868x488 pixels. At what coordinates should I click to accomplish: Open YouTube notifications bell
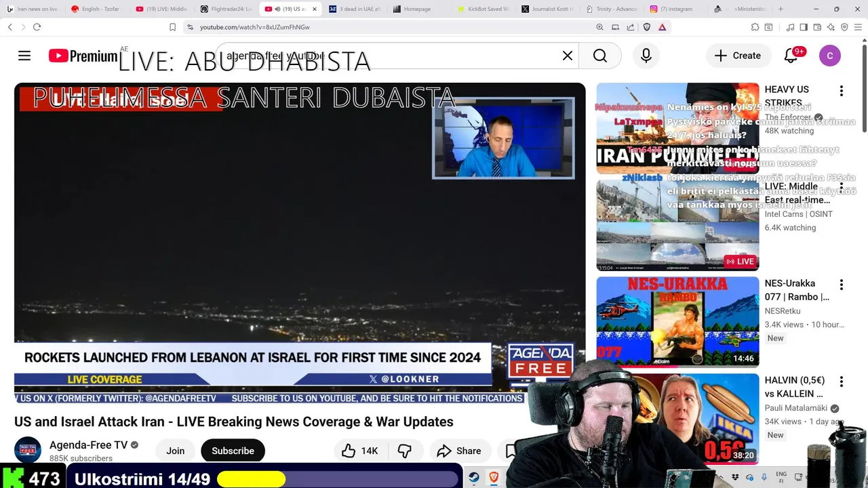(791, 56)
